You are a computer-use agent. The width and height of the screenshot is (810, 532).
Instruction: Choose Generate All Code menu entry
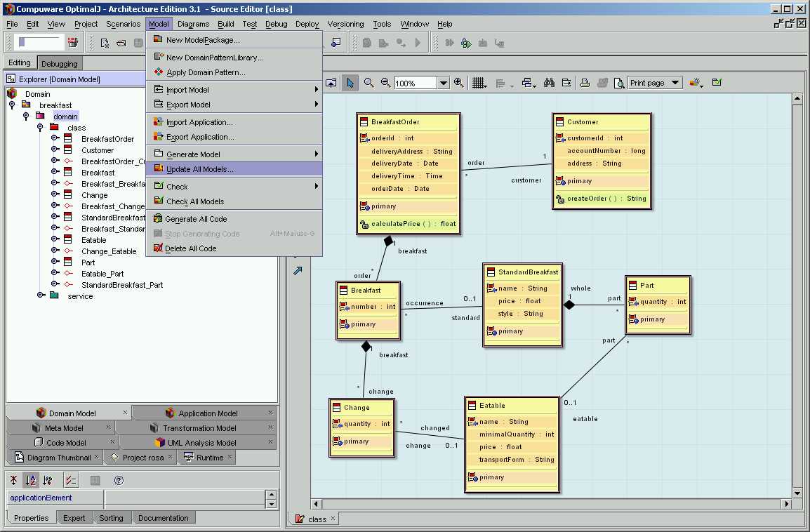(x=234, y=218)
